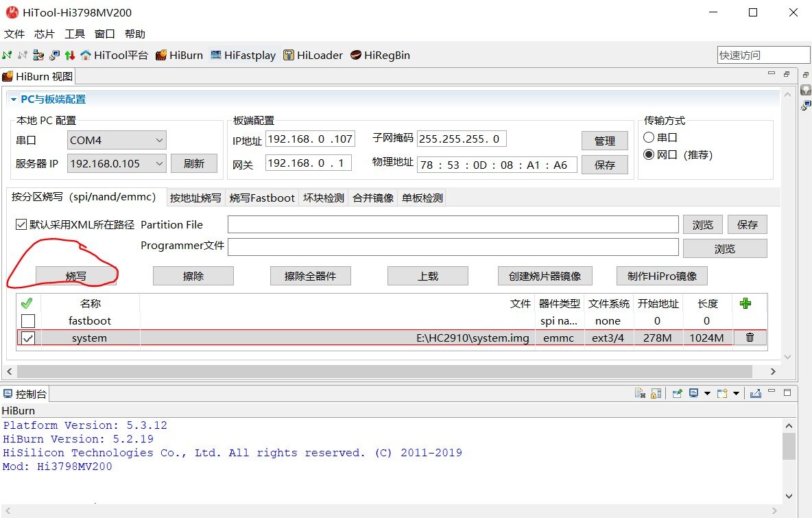This screenshot has height=518, width=812.
Task: Check the fastboot partition checkbox
Action: [28, 320]
